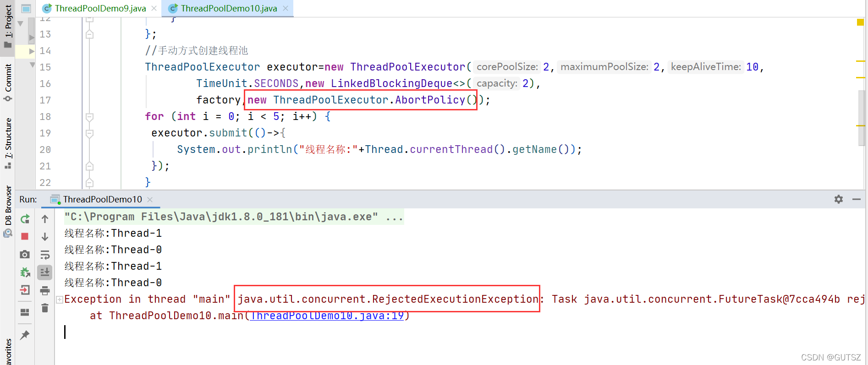Collapse the lambda fold at line 19
868x365 pixels.
(90, 133)
